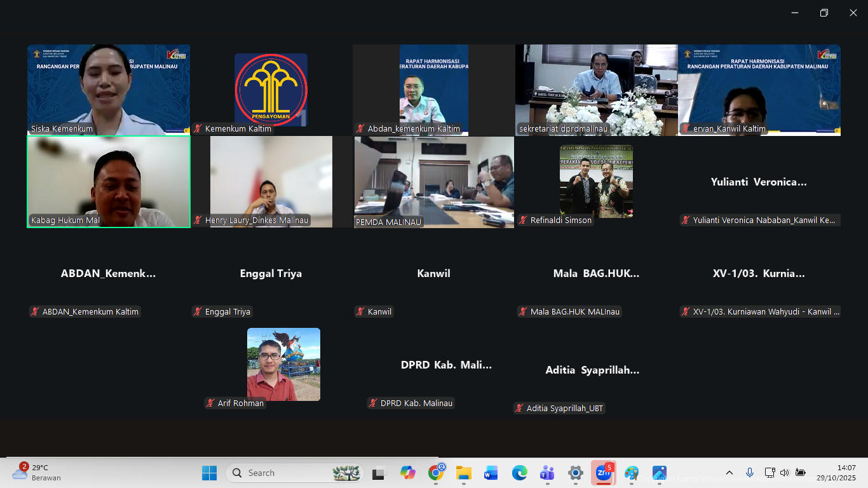The width and height of the screenshot is (868, 488).
Task: Click the microphone tray icon
Action: 750,473
